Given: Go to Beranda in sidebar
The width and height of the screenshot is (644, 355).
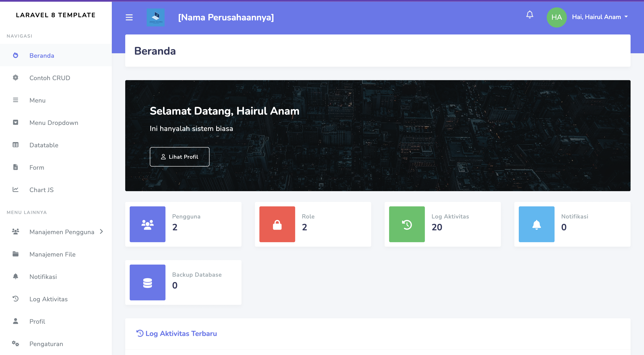Looking at the screenshot, I should [x=42, y=56].
